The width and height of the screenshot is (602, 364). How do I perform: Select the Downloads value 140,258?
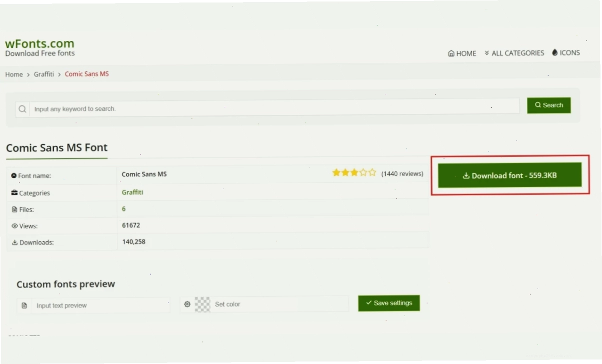point(134,242)
